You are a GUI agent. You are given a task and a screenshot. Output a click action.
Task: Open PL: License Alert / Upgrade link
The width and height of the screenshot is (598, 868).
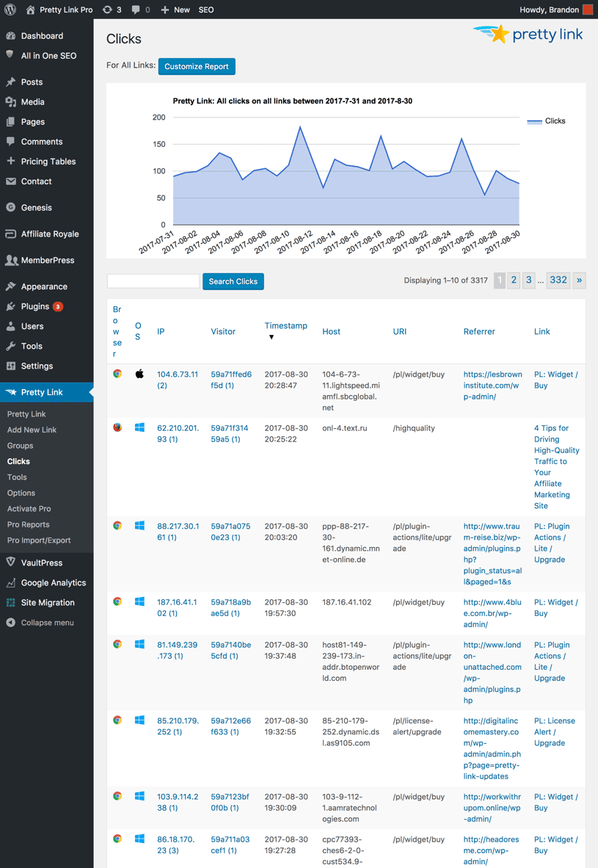pos(554,732)
